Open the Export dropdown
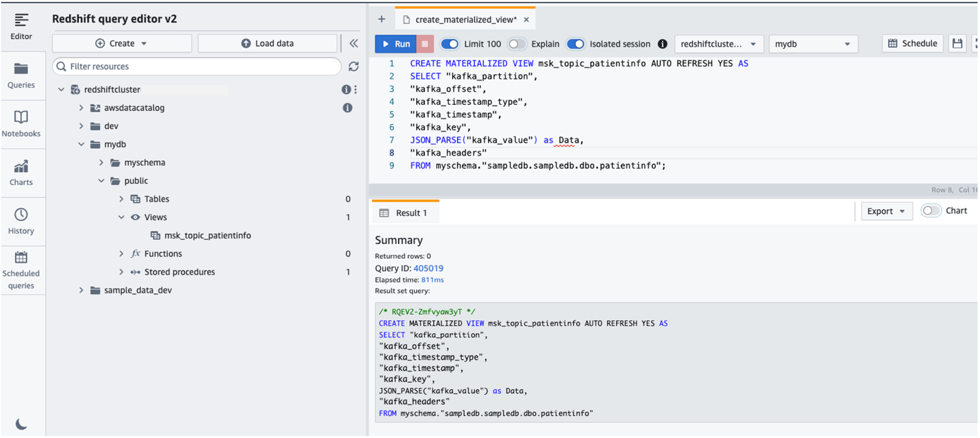Viewport: 980px width, 438px height. pyautogui.click(x=886, y=211)
